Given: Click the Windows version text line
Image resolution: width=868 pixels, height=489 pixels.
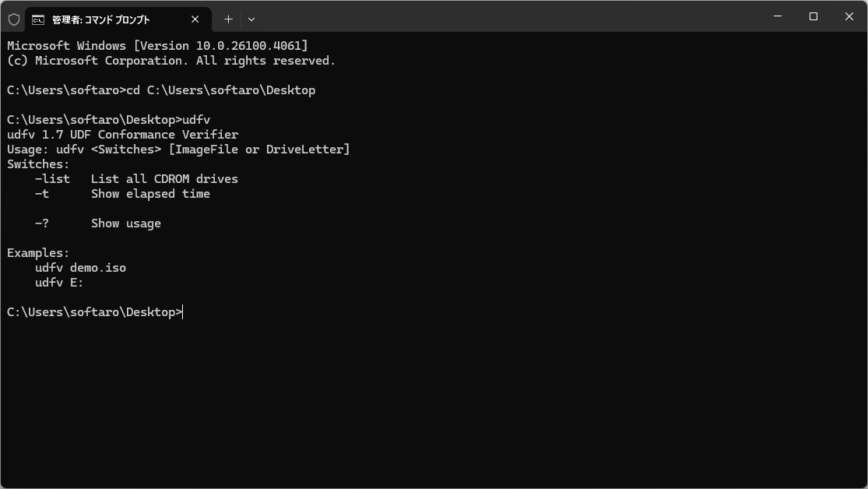Looking at the screenshot, I should (x=157, y=46).
